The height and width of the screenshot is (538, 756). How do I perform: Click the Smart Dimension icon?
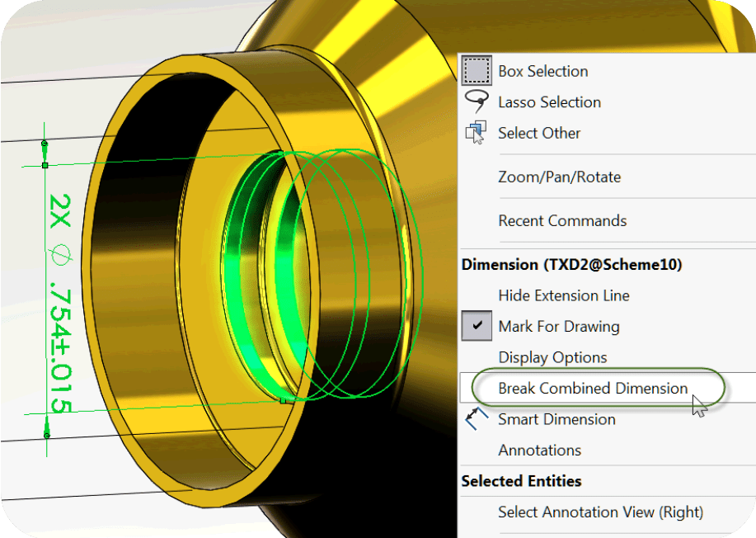pos(477,418)
